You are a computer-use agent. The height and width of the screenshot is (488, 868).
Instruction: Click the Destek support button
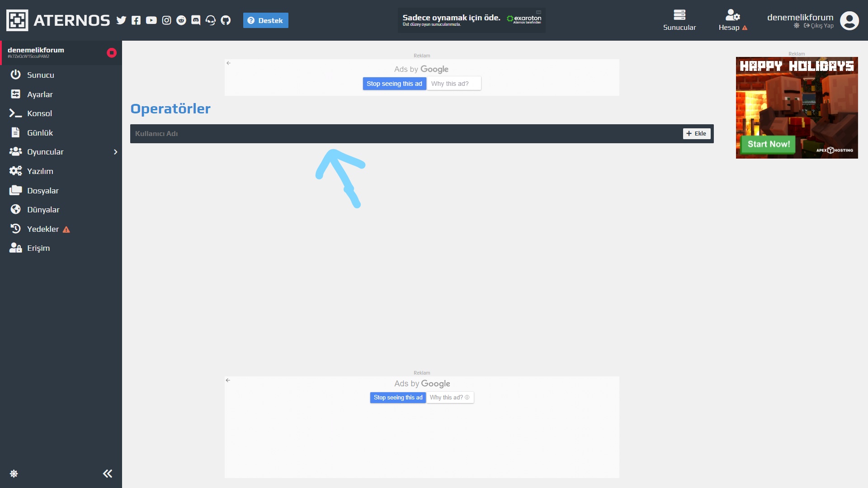click(265, 20)
